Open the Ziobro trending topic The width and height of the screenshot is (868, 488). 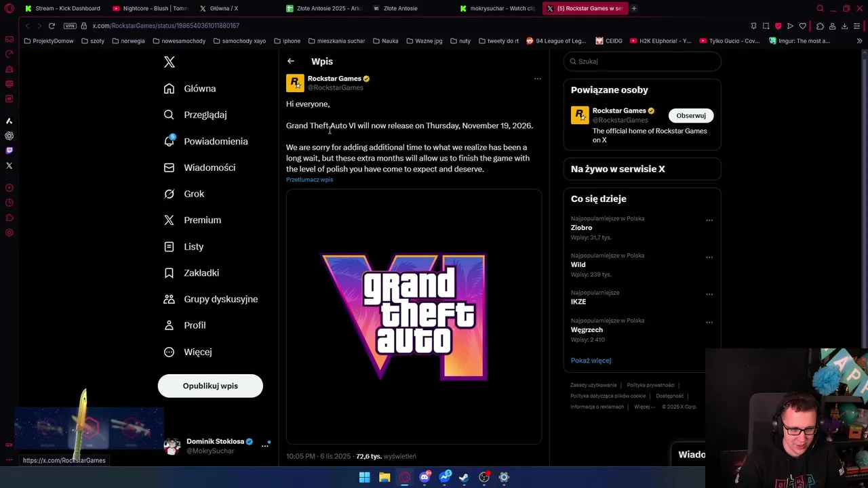(x=581, y=228)
